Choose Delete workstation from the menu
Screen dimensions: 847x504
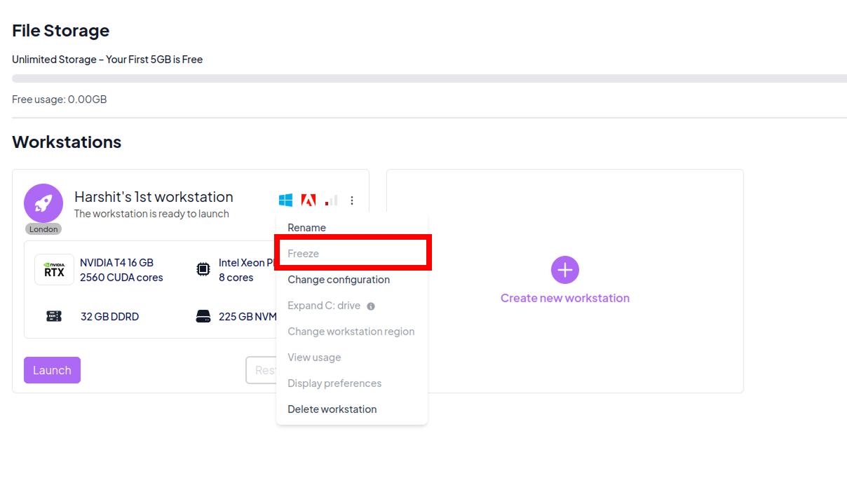pyautogui.click(x=332, y=409)
